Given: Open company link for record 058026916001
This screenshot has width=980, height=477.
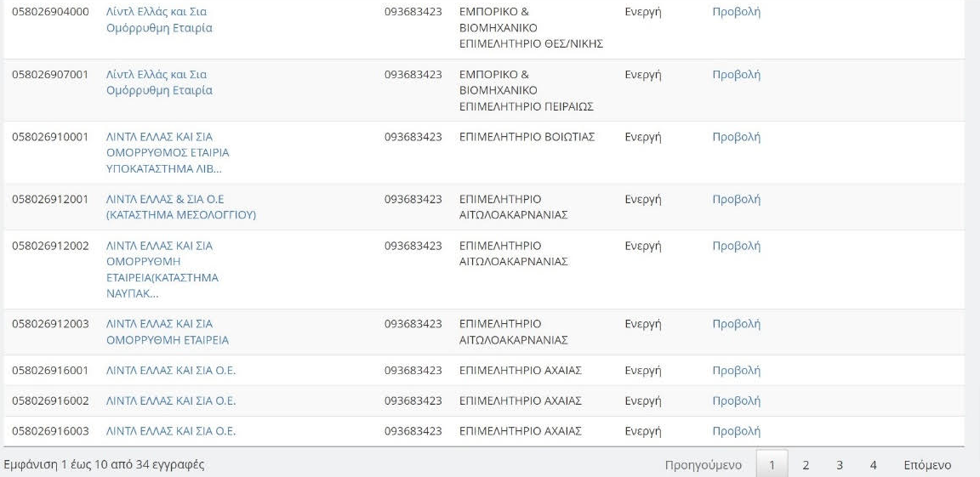Looking at the screenshot, I should 171,371.
